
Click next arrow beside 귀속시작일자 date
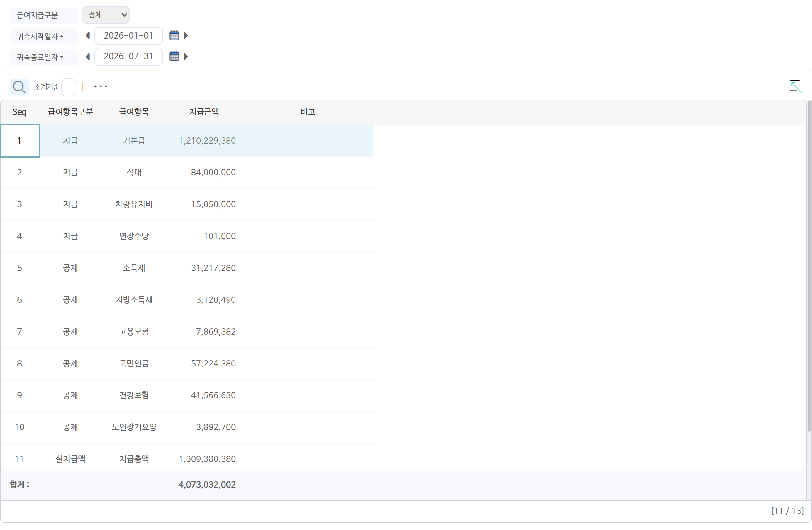[186, 36]
